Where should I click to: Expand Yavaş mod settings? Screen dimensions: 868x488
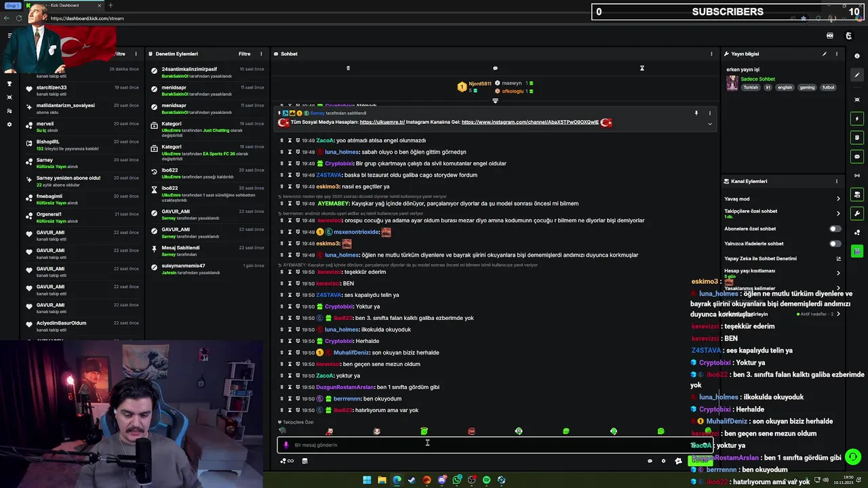[838, 199]
